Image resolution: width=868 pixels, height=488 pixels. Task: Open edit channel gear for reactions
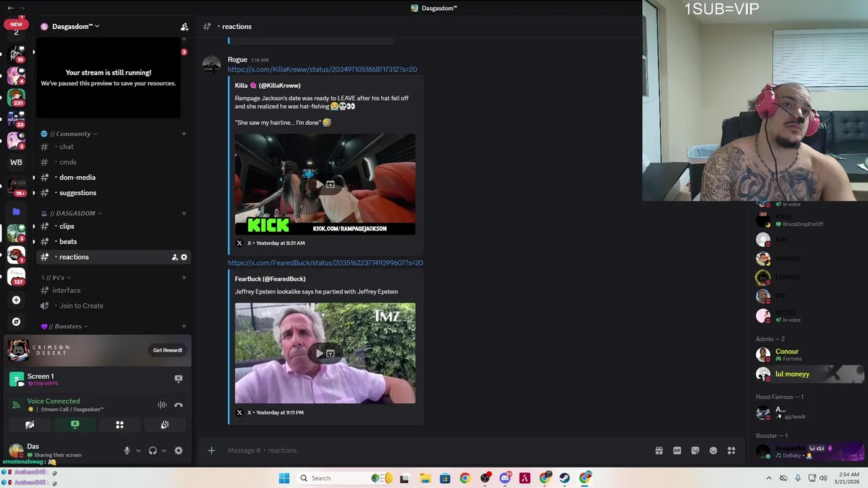(184, 257)
